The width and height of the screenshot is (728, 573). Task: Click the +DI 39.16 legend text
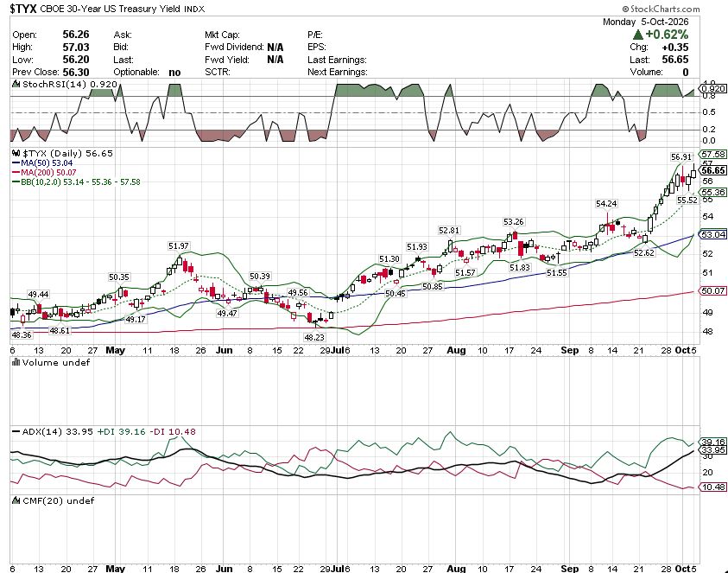(122, 432)
